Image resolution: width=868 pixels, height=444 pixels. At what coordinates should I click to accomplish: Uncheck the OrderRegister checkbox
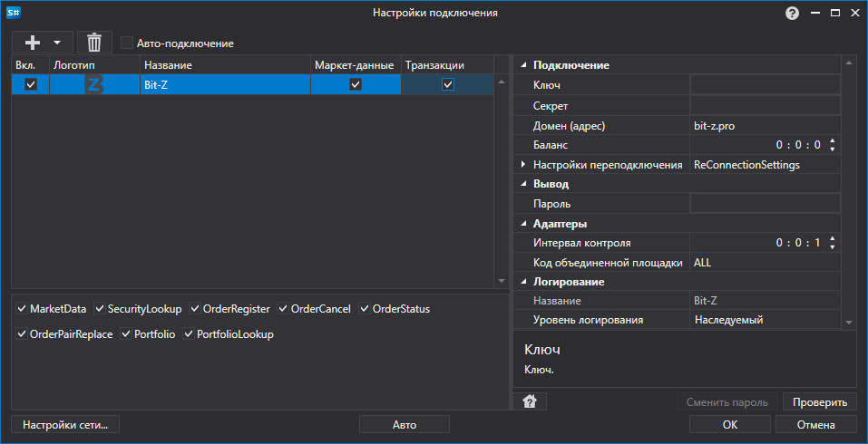(x=195, y=309)
